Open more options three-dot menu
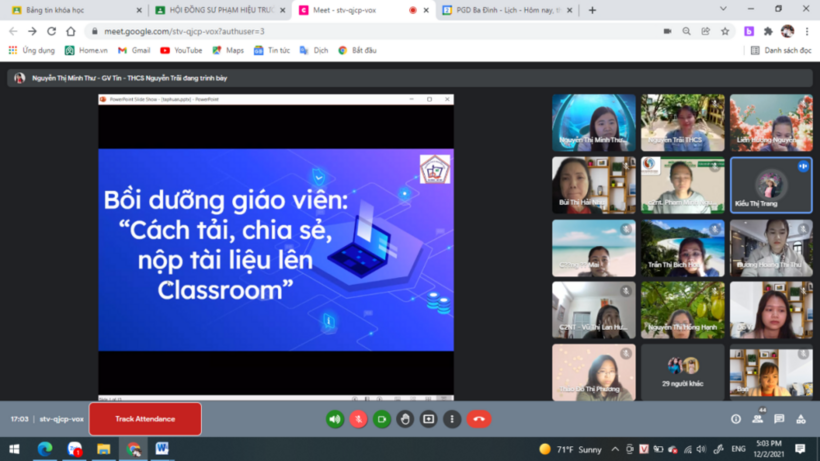Viewport: 820px width, 461px height. click(452, 419)
